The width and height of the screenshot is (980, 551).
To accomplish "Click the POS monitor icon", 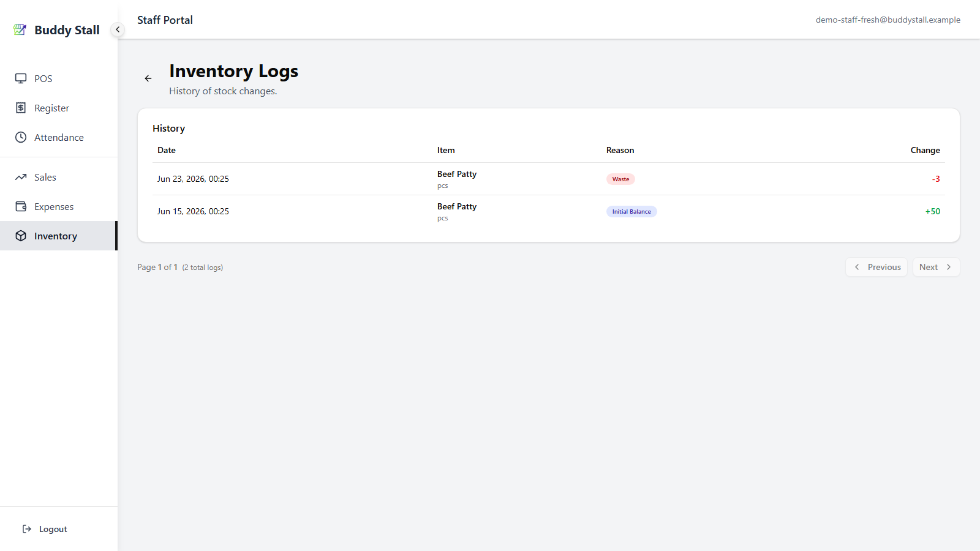I will coord(21,78).
